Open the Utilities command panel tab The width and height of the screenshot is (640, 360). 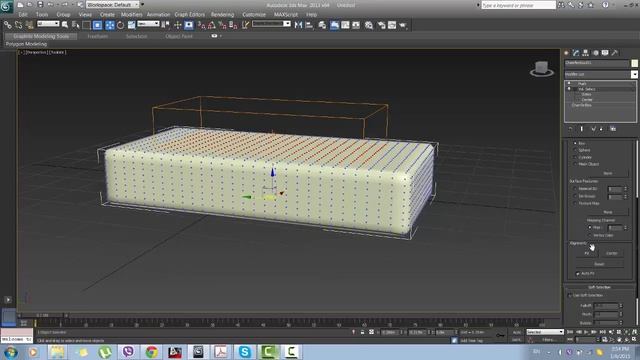[x=615, y=53]
